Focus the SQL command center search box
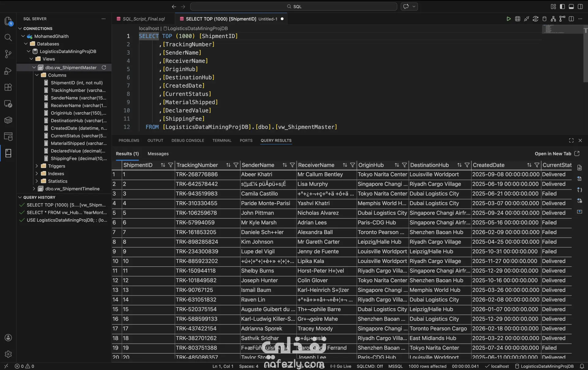588x370 pixels. point(294,6)
